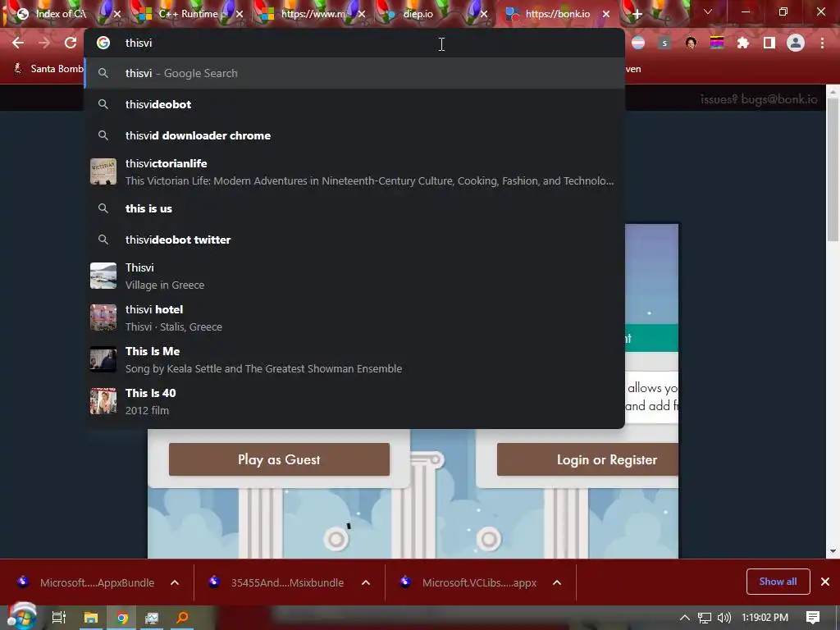Click the Login or Register button
This screenshot has width=840, height=630.
click(587, 459)
